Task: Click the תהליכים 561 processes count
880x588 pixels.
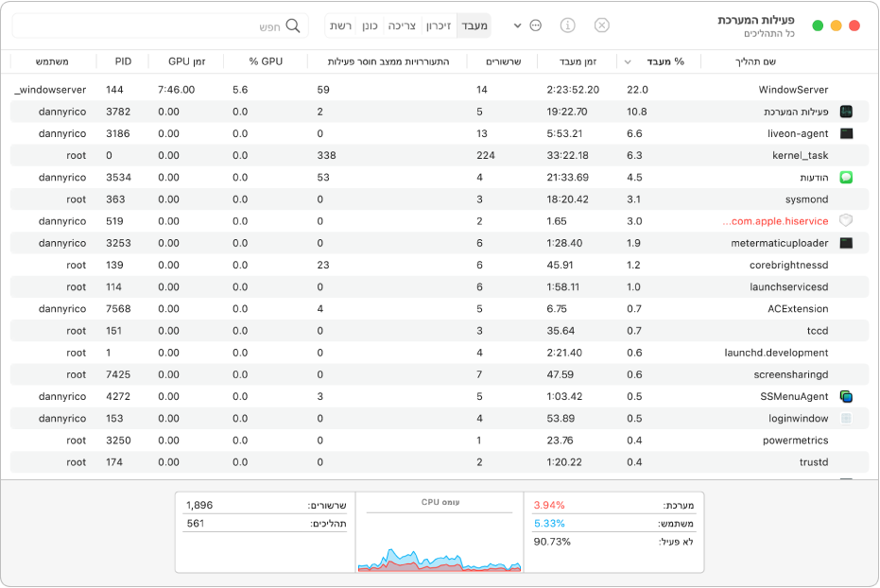Action: tap(196, 524)
